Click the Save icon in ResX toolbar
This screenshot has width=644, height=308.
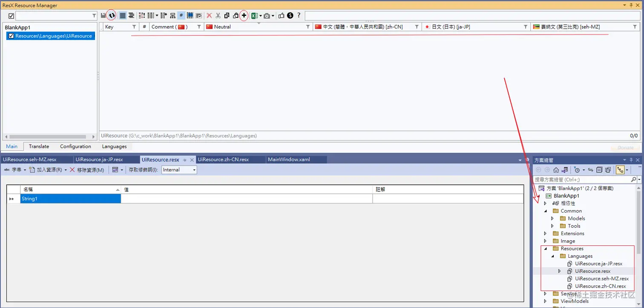coord(103,15)
